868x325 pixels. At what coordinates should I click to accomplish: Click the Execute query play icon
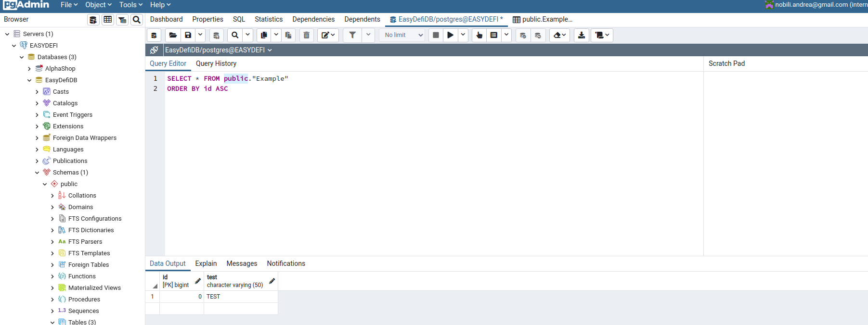click(450, 35)
